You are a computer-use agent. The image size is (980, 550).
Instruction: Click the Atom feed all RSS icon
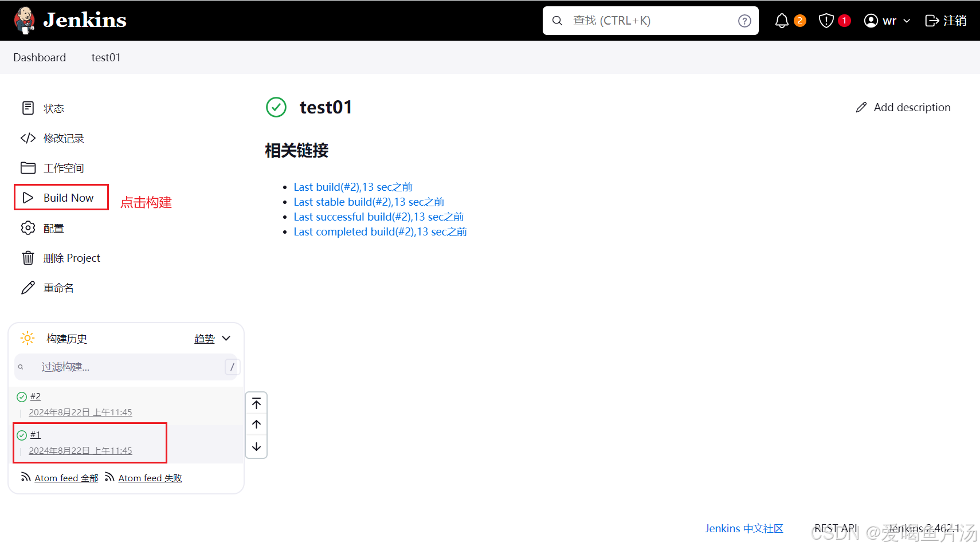pos(26,477)
